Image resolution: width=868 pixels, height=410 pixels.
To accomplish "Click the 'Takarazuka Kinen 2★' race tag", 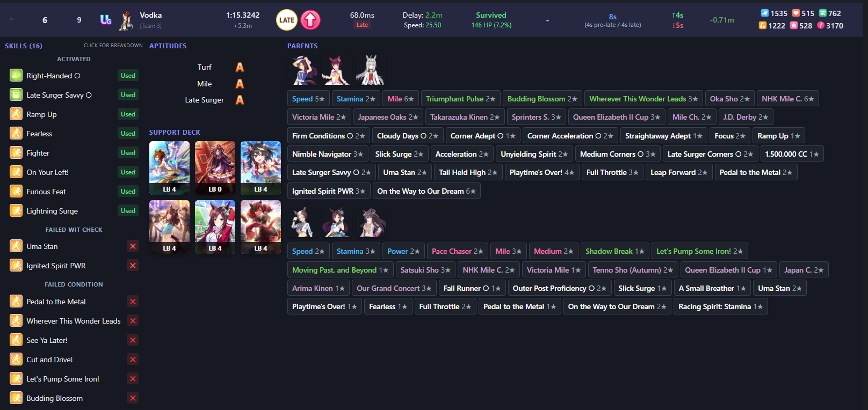I will coord(465,117).
